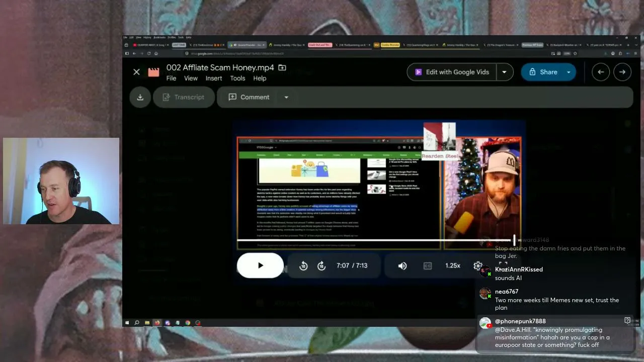Open File Explorer from the taskbar

pos(147,323)
